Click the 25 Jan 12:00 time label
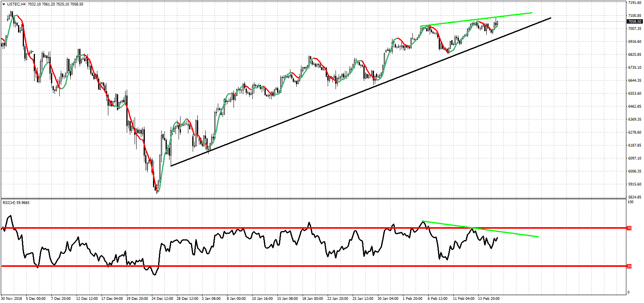The image size is (644, 303). [x=363, y=299]
